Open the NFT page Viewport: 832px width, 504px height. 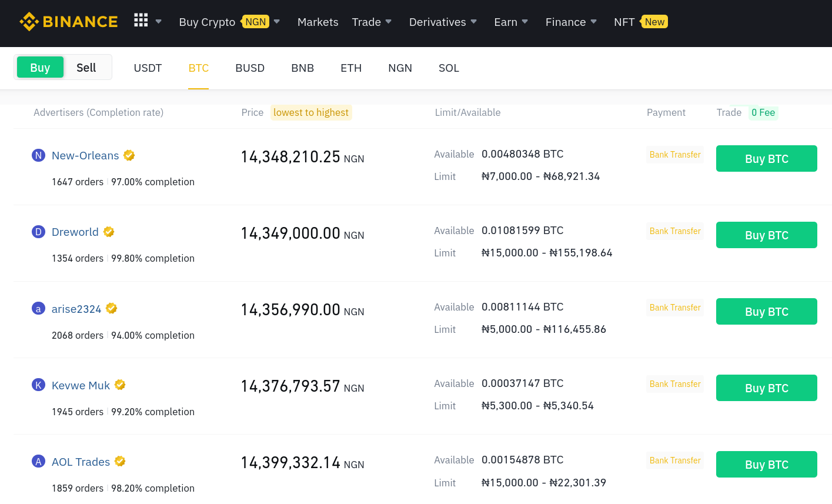[x=624, y=22]
